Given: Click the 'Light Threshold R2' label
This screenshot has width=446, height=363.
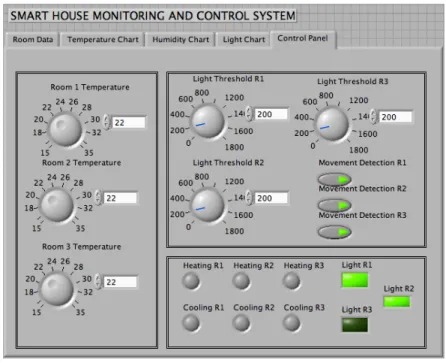Looking at the screenshot, I should 228,163.
